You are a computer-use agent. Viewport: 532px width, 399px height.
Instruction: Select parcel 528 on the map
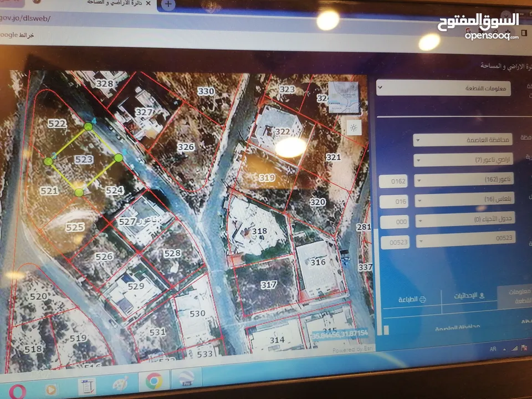(x=172, y=253)
